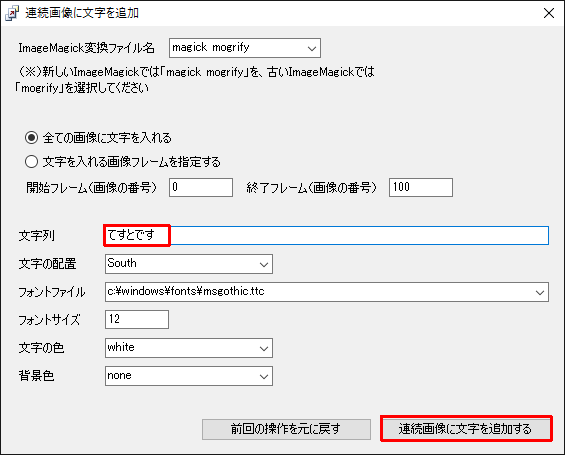Click the South value in the alignment combo
The image size is (565, 455).
click(122, 263)
